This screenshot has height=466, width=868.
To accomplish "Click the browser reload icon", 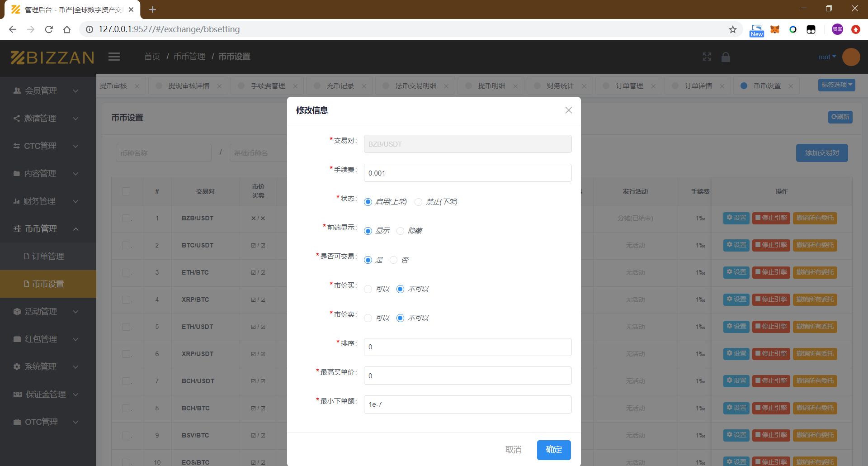I will [x=49, y=29].
